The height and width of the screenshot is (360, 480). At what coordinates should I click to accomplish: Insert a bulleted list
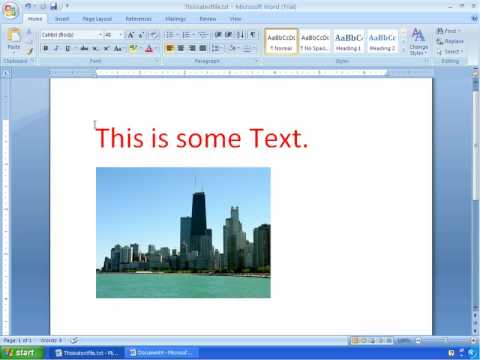(170, 35)
